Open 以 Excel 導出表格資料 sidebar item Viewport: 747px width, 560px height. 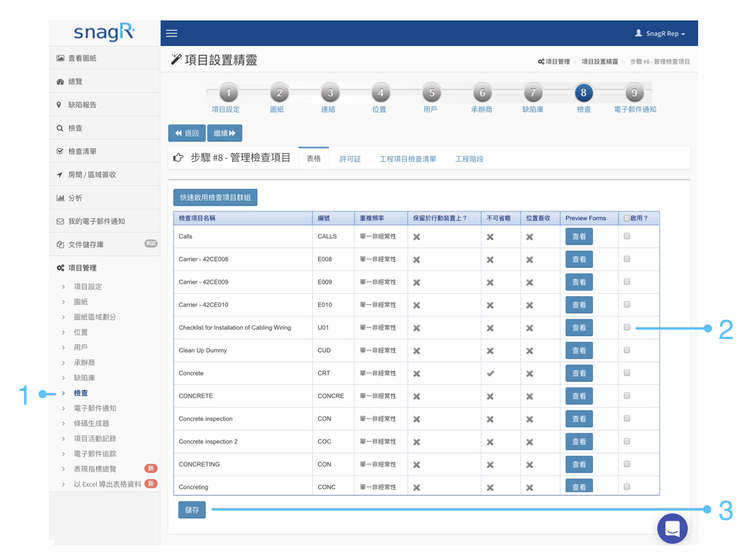(x=107, y=484)
